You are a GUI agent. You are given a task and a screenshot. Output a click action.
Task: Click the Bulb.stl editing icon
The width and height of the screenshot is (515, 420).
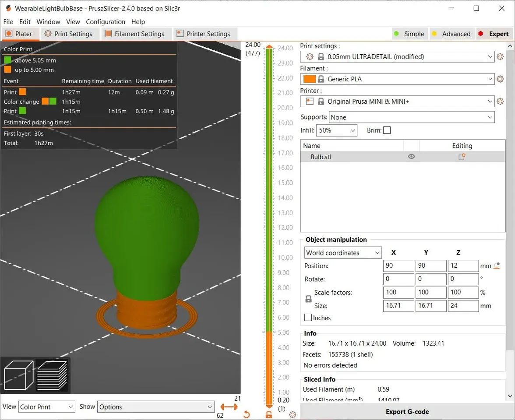tap(462, 157)
